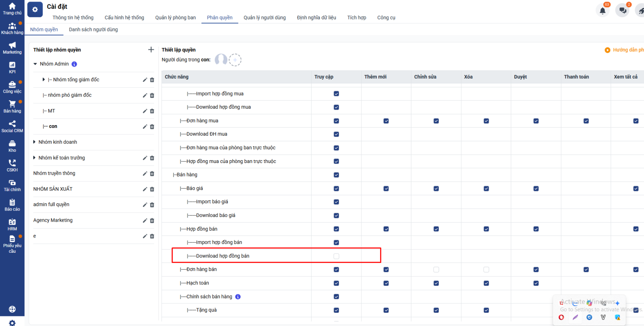This screenshot has height=326, width=644.
Task: Open Trang chủ home icon in sidebar
Action: pos(12,8)
